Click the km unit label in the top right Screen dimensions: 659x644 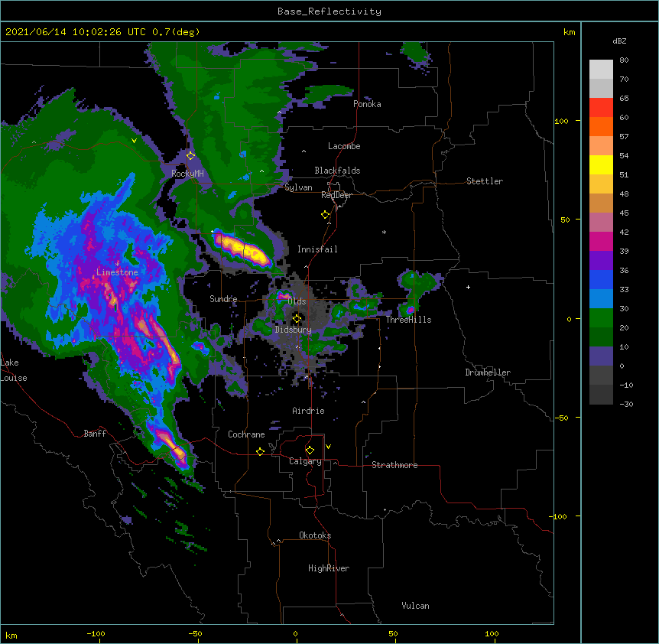tap(569, 32)
